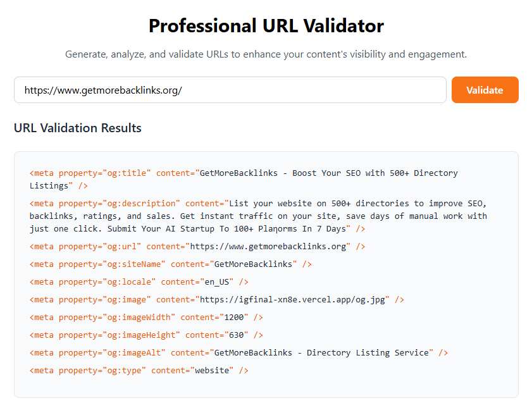Image resolution: width=532 pixels, height=408 pixels.
Task: Click the og:type meta tag line
Action: click(139, 370)
